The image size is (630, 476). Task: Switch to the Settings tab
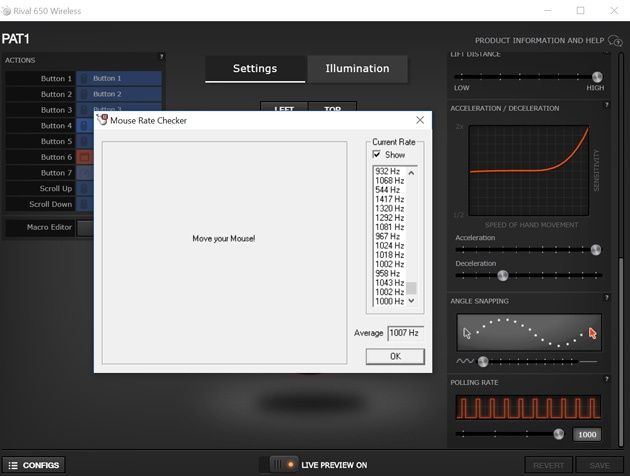[x=255, y=69]
